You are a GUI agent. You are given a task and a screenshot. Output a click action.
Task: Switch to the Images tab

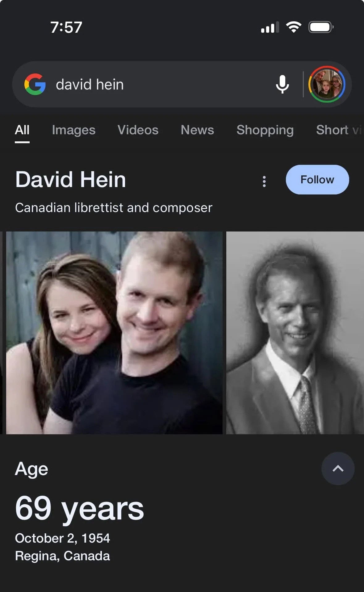[x=74, y=130]
